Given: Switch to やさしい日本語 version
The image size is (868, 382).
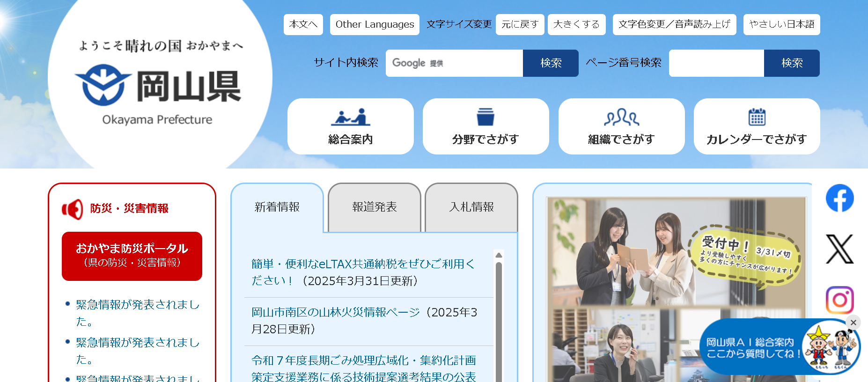Looking at the screenshot, I should [782, 24].
